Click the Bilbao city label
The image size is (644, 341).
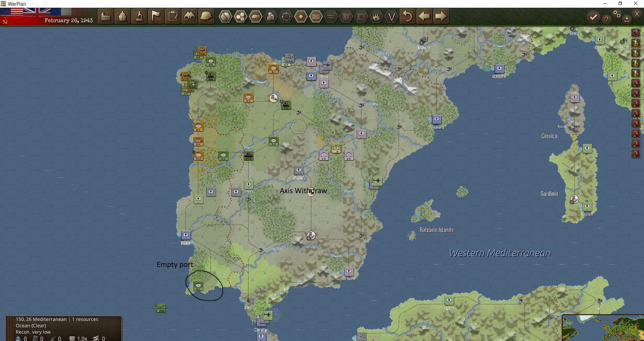point(324,77)
